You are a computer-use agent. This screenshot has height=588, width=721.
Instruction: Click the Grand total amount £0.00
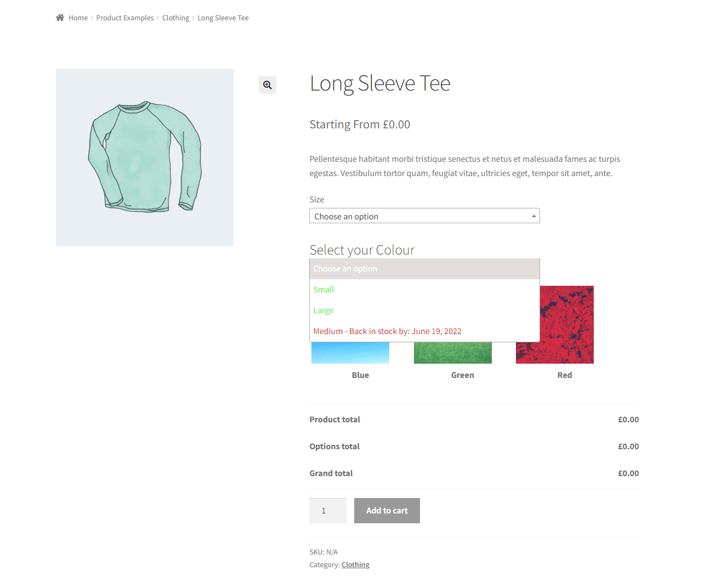628,473
